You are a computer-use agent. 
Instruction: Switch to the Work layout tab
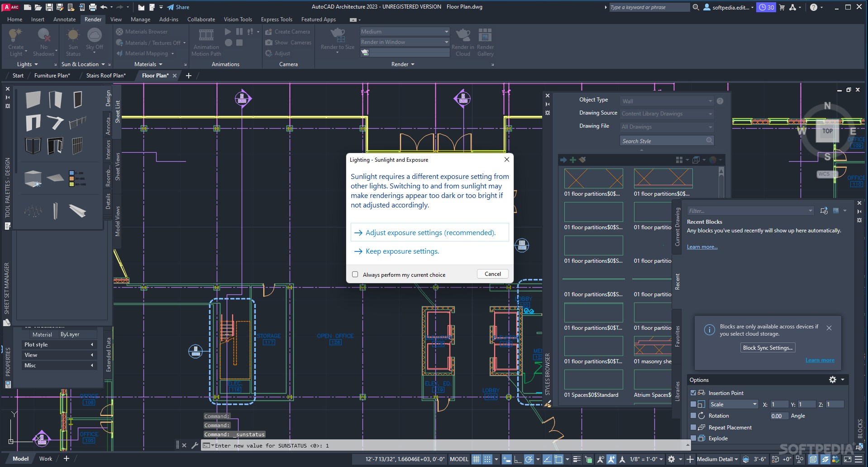coord(46,459)
